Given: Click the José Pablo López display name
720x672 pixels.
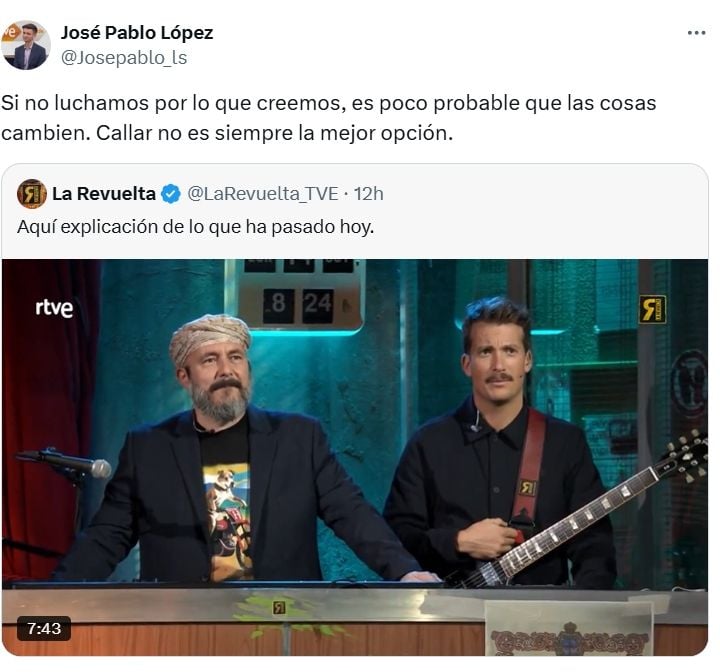Looking at the screenshot, I should coord(137,33).
